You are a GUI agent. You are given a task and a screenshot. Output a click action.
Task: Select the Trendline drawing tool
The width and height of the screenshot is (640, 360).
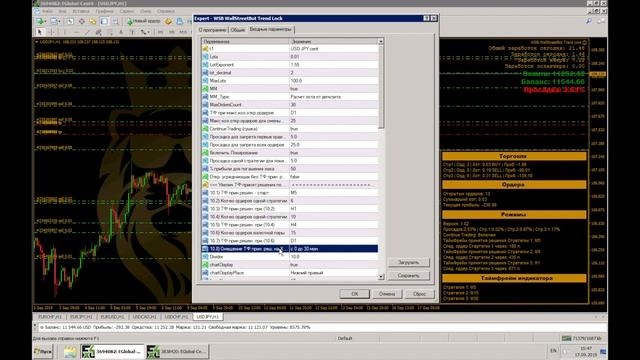87,32
